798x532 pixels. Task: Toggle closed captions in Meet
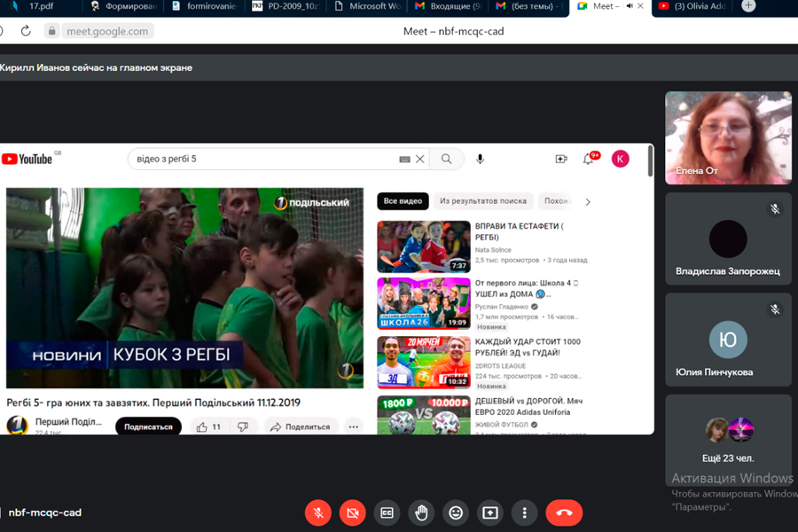click(x=387, y=512)
